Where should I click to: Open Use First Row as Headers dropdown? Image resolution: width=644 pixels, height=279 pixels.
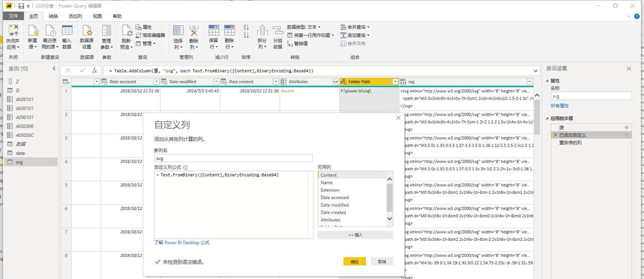311,35
